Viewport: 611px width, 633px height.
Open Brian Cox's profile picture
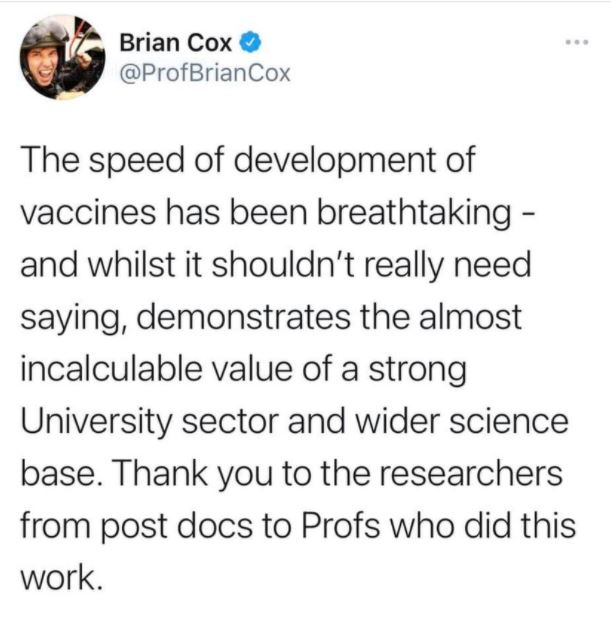[x=63, y=57]
